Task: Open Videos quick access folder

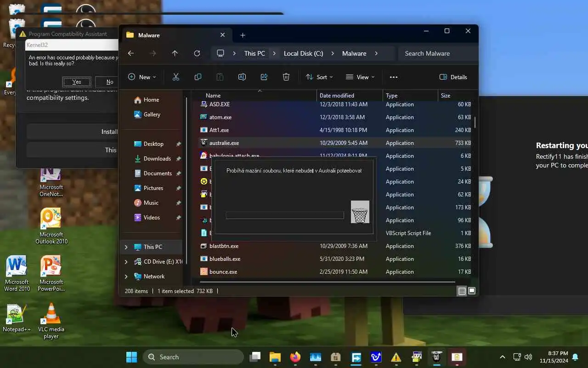Action: [x=152, y=218]
